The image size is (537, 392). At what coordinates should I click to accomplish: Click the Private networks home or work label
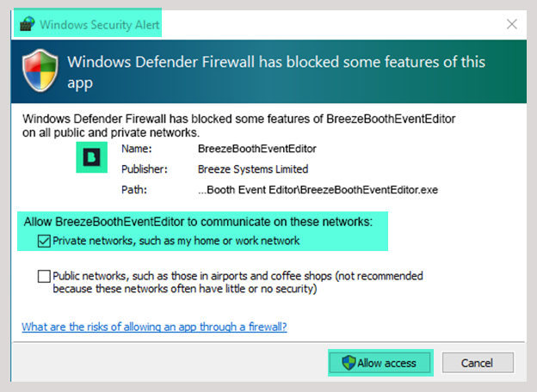coord(176,241)
